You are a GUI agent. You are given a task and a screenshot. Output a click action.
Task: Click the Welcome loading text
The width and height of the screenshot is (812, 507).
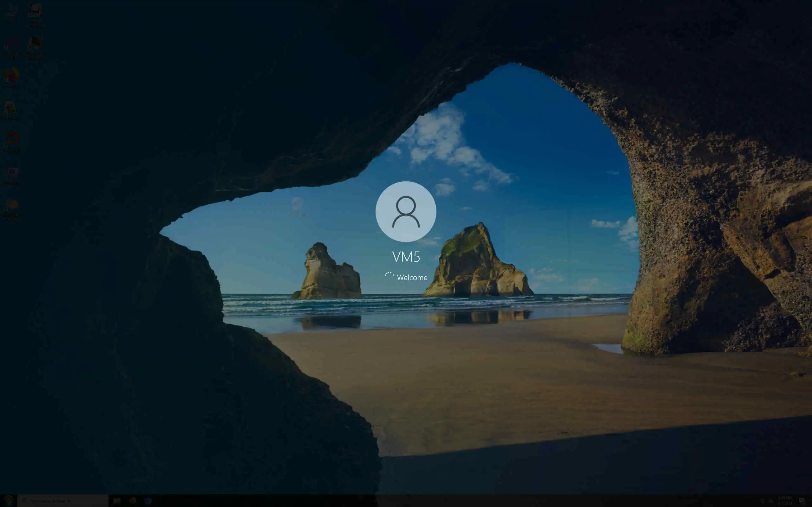[x=412, y=278]
